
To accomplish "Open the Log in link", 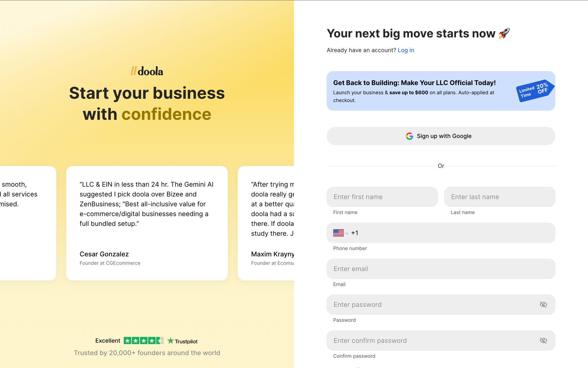I will tap(406, 50).
